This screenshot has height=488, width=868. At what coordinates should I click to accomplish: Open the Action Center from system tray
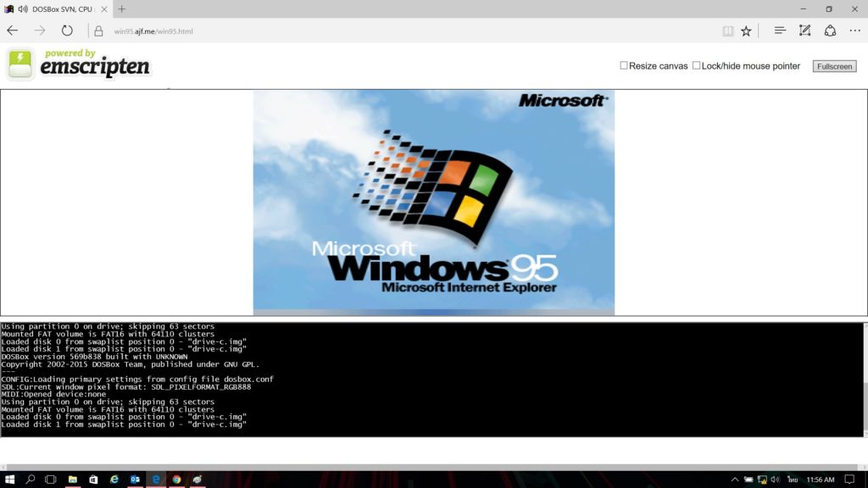(849, 480)
